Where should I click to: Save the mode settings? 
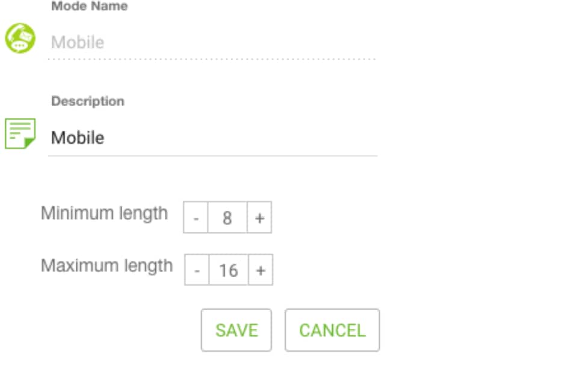(237, 330)
